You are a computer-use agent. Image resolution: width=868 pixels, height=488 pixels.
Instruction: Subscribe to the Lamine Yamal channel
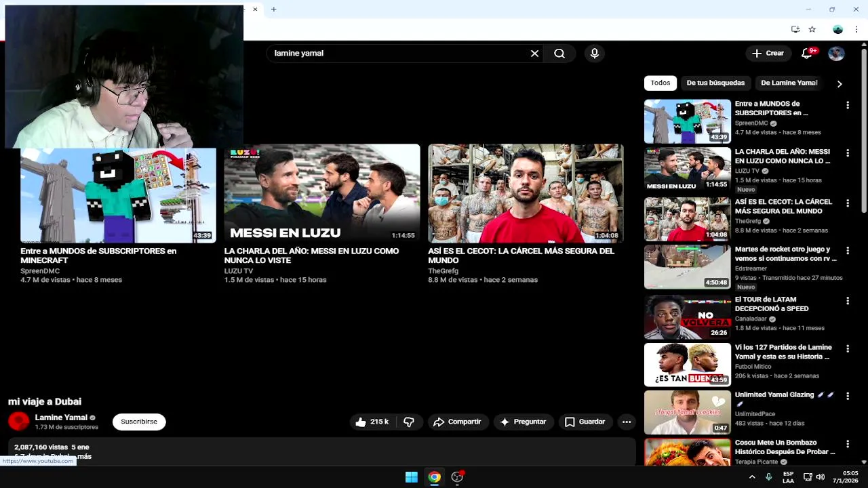pyautogui.click(x=139, y=422)
